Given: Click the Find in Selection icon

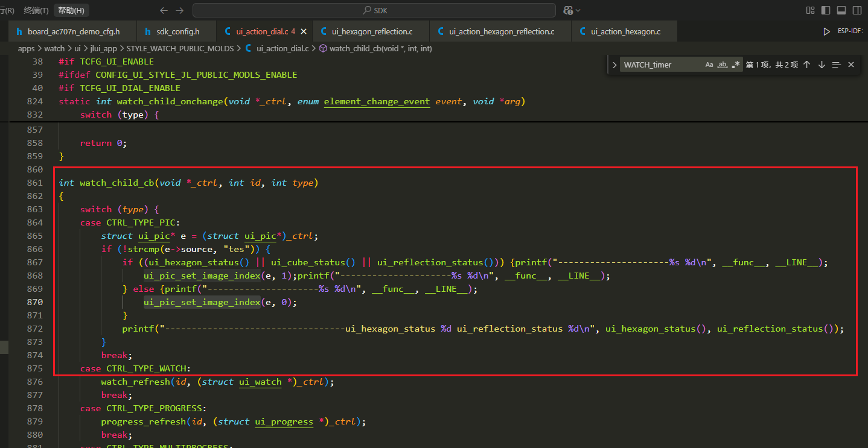Looking at the screenshot, I should pos(836,65).
